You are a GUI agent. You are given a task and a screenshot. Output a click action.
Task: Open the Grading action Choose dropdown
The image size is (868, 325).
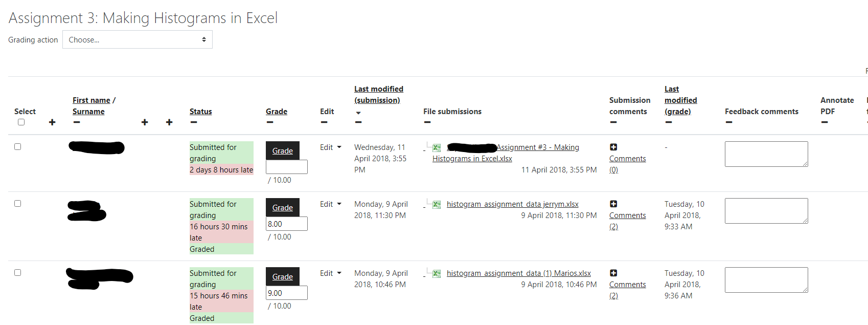[137, 39]
